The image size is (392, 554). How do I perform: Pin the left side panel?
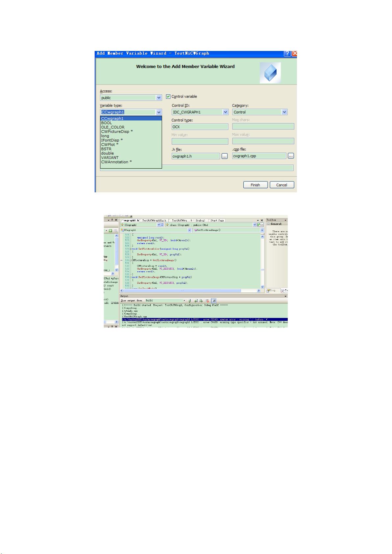tap(112, 220)
